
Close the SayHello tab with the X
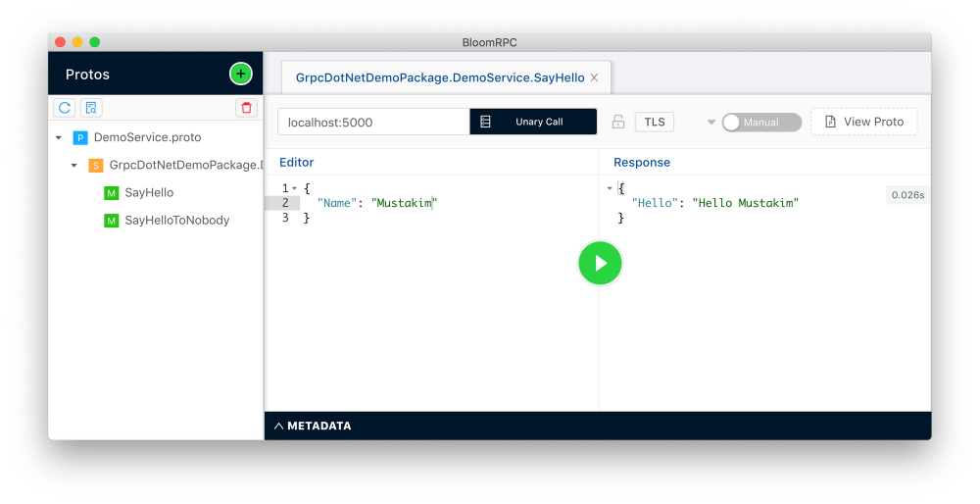(595, 77)
